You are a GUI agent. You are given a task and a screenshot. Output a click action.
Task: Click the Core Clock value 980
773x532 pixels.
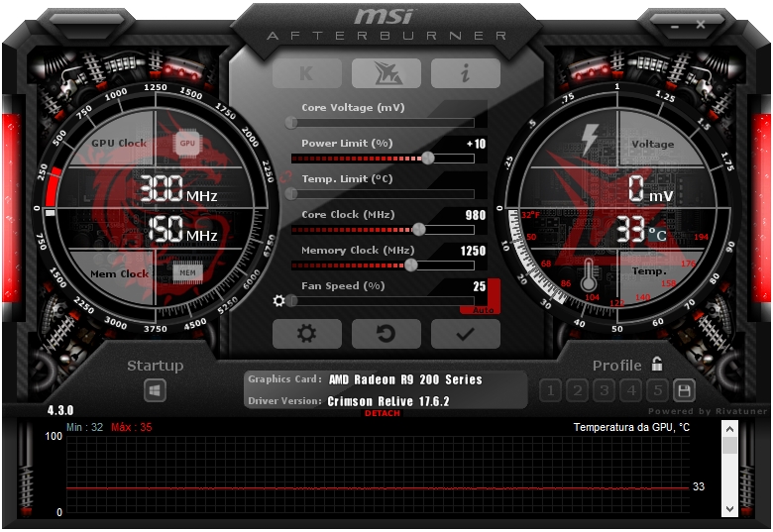point(476,215)
